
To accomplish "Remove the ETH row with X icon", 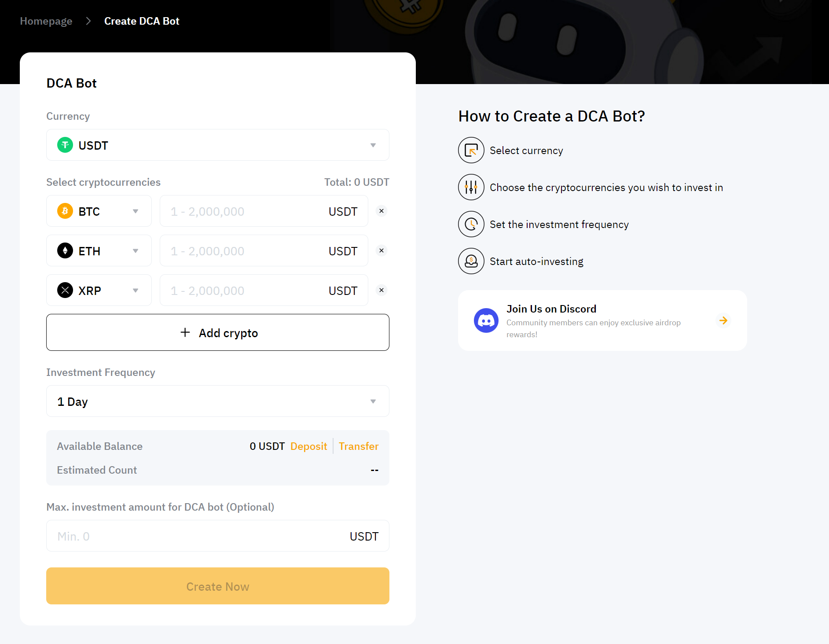I will [381, 250].
